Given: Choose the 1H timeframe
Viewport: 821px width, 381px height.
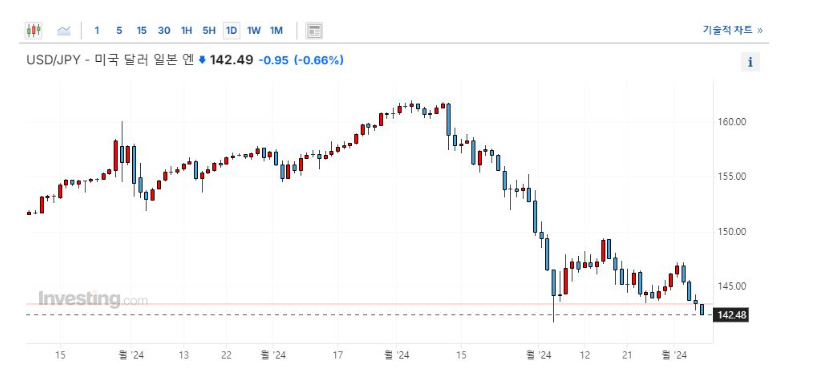Looking at the screenshot, I should coord(186,31).
